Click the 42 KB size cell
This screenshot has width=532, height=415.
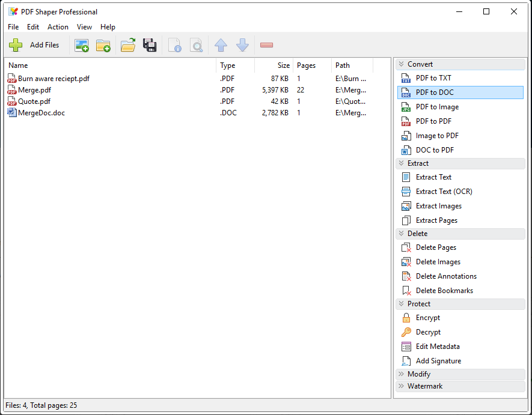[x=280, y=101]
